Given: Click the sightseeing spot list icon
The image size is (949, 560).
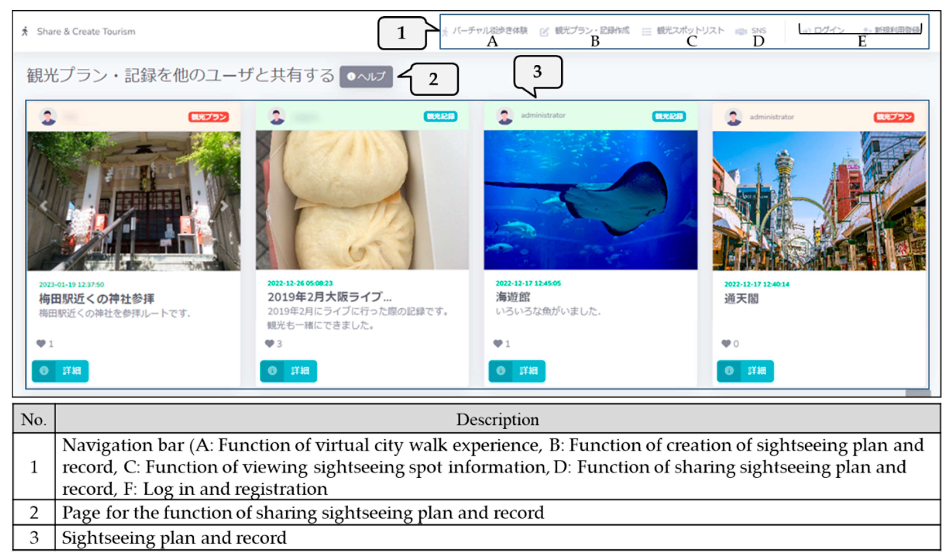Looking at the screenshot, I should tap(646, 32).
